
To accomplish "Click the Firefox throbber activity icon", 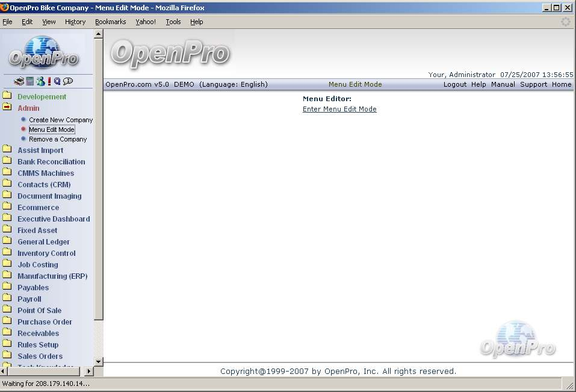I will pyautogui.click(x=565, y=22).
